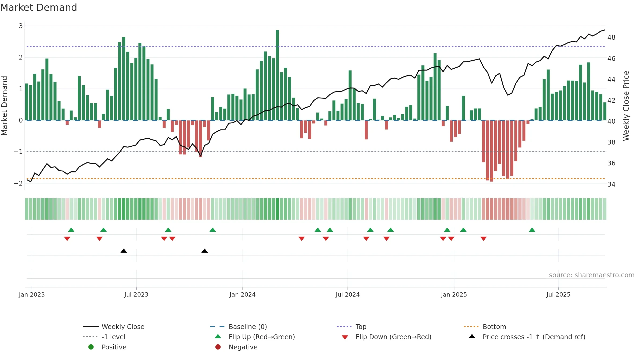Click the −2 demand axis tick
Viewport: 644px width, 362px height.
pos(18,183)
